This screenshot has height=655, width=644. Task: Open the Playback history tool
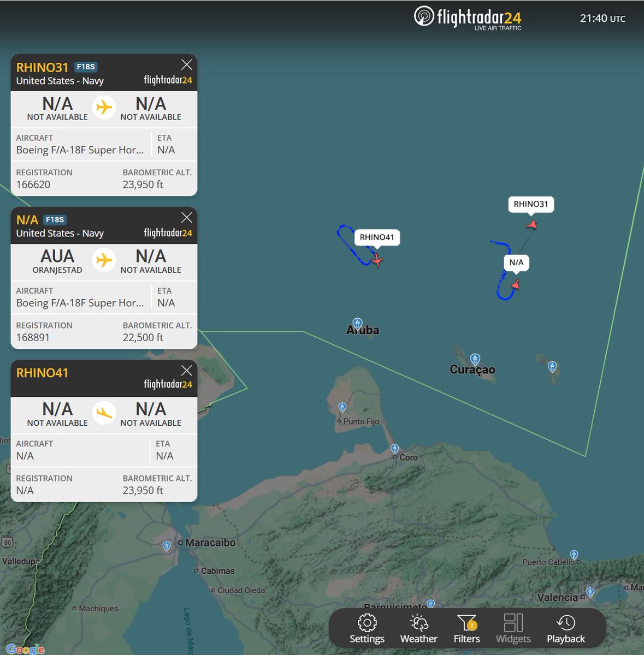pos(566,629)
